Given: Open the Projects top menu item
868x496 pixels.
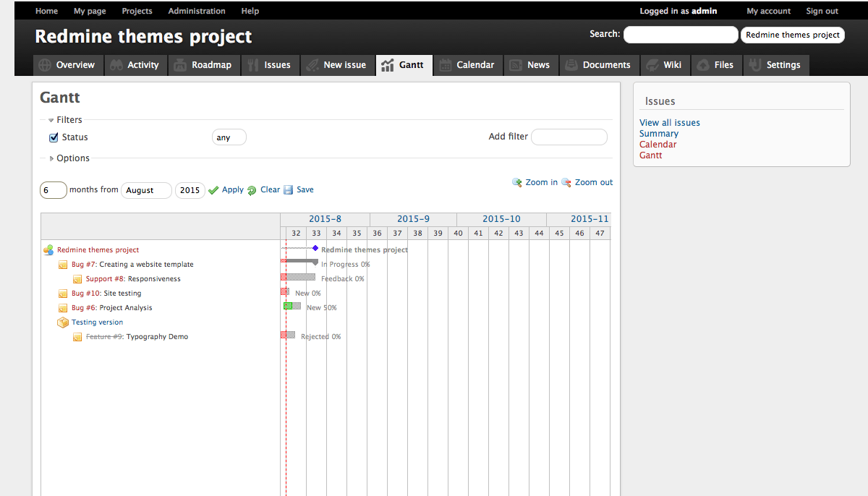Looking at the screenshot, I should pos(137,11).
